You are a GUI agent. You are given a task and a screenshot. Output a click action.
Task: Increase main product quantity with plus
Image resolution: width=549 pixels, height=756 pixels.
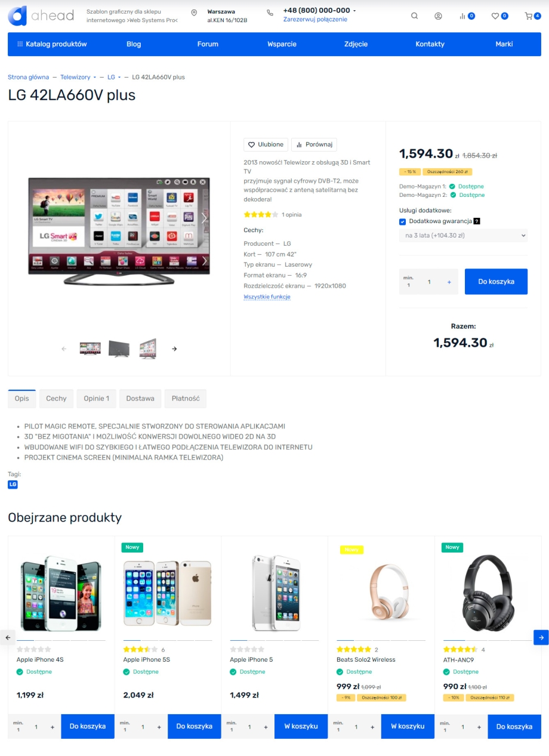click(449, 282)
